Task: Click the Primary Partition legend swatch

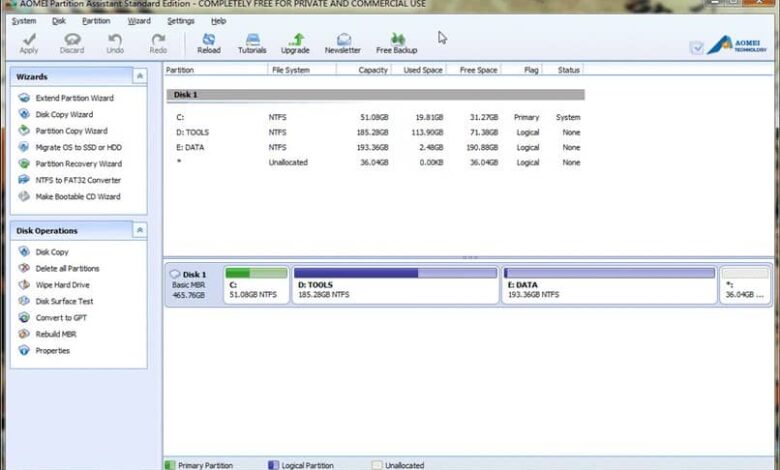Action: click(x=170, y=465)
